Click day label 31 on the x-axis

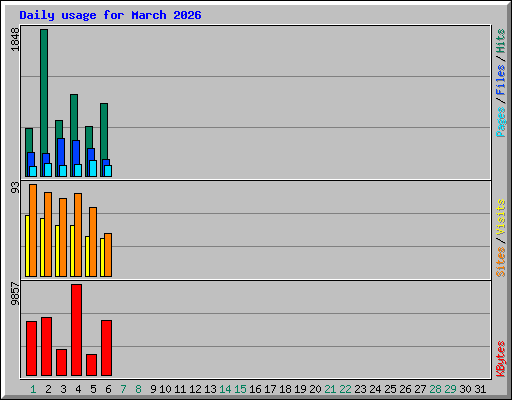coord(480,389)
